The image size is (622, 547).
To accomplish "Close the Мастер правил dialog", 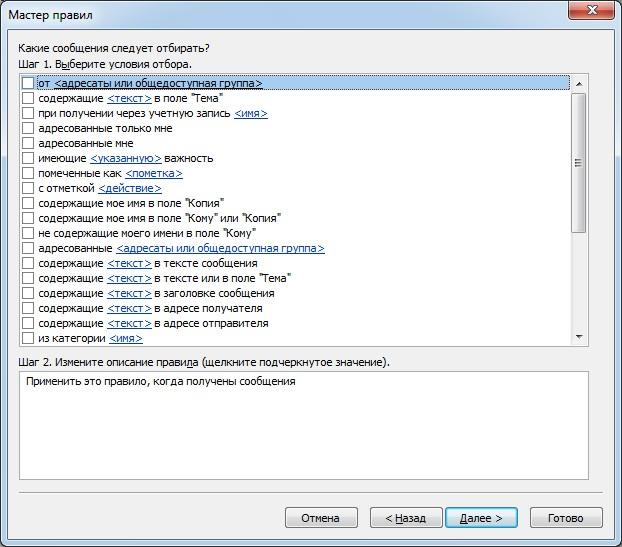I will [592, 10].
